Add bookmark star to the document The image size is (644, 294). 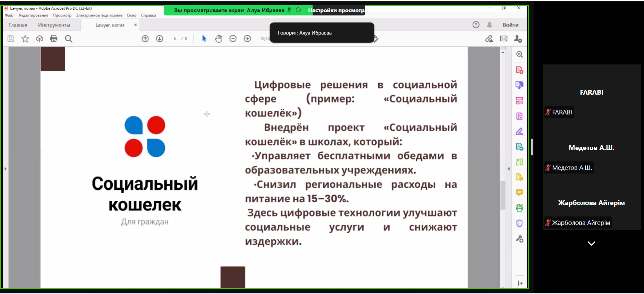pyautogui.click(x=25, y=39)
